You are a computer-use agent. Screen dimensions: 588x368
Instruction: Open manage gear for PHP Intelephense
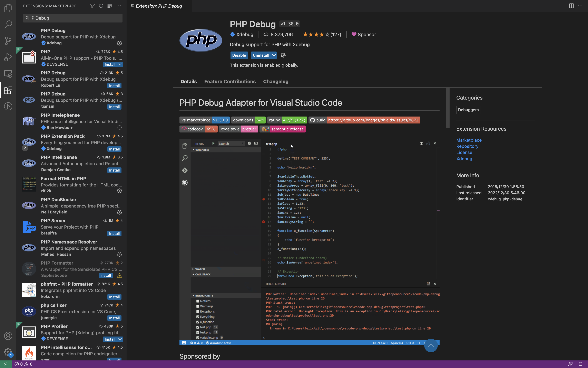click(x=119, y=128)
